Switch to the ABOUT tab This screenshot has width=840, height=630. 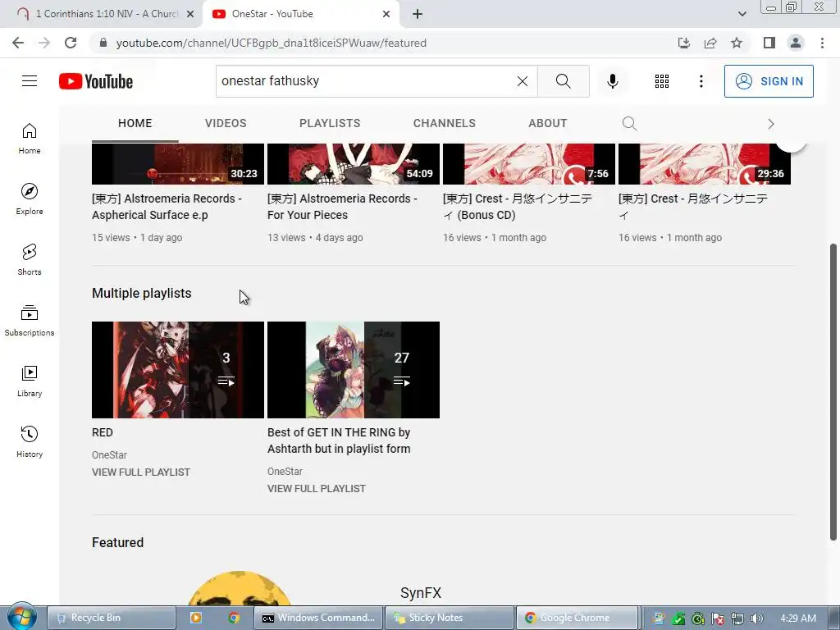pos(547,123)
